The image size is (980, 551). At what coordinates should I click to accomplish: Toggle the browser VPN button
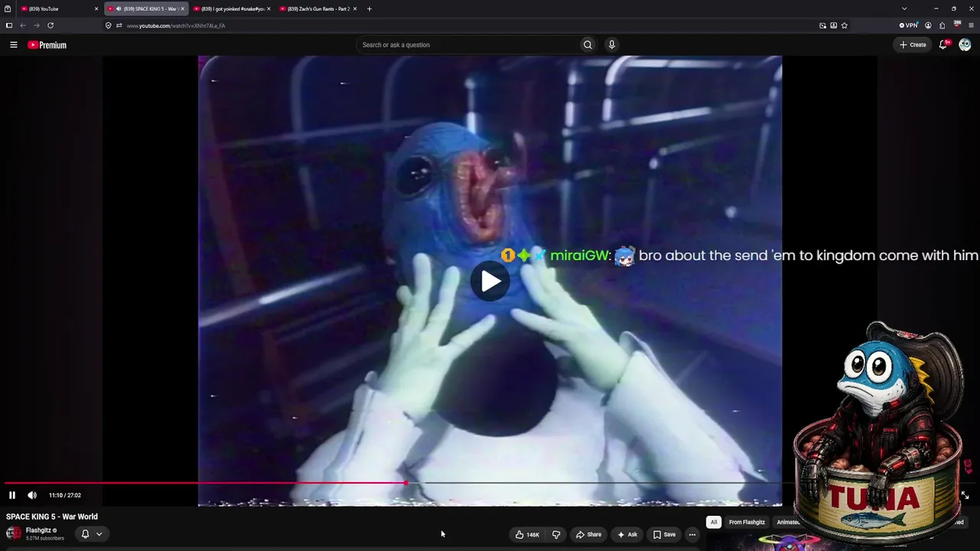coord(909,25)
